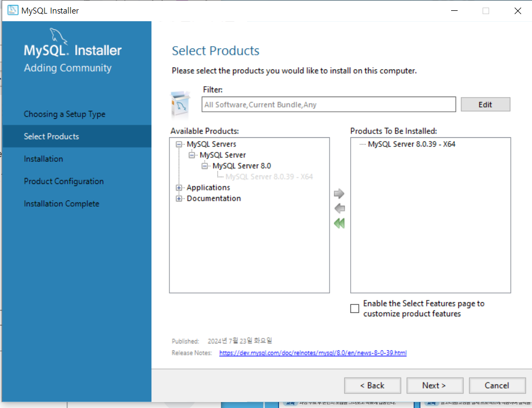Enable the Select Features page checkbox
This screenshot has width=532, height=408.
pos(354,308)
